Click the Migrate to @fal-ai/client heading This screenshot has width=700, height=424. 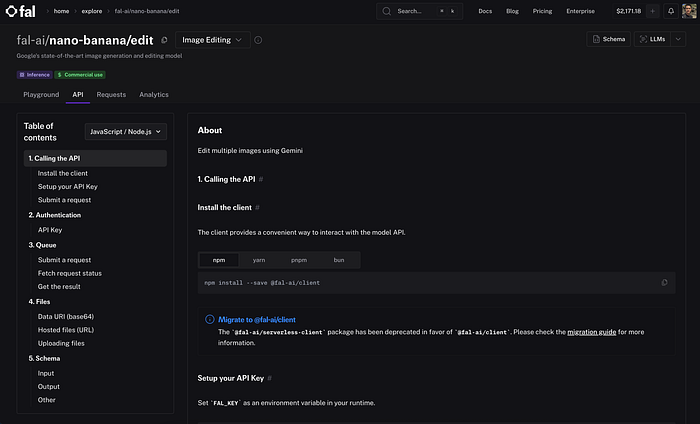tap(257, 320)
